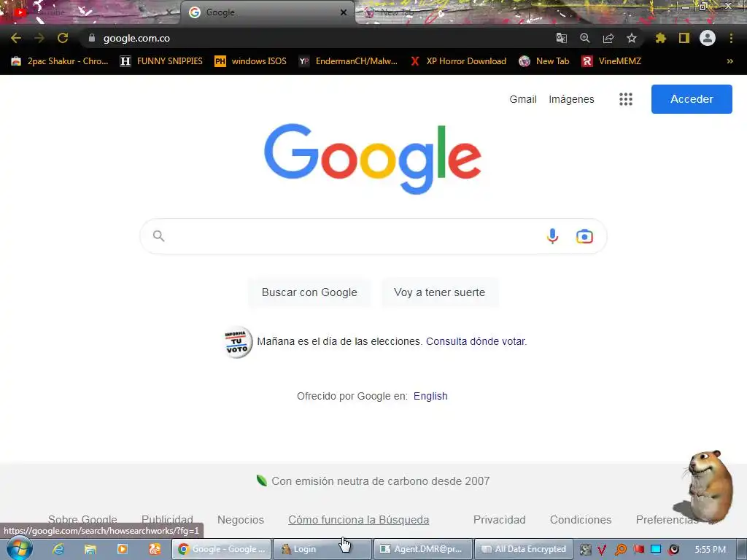Switch language to English
Screen dimensions: 747x560
pos(430,396)
